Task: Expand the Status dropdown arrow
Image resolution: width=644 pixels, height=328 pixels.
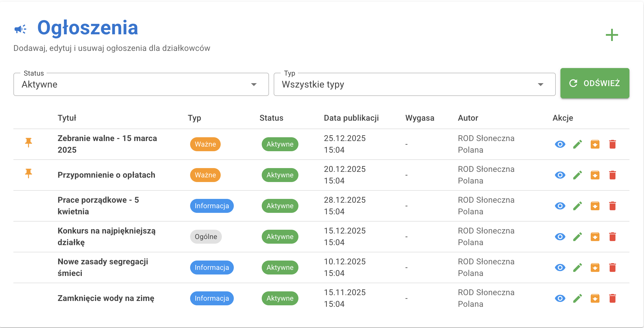Action: click(254, 84)
